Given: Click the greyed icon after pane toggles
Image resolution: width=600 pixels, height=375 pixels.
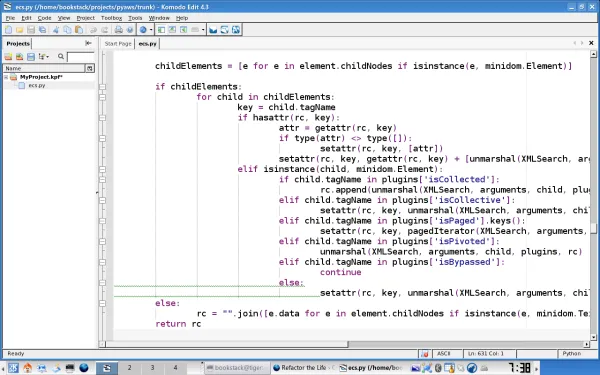Looking at the screenshot, I should 195,30.
